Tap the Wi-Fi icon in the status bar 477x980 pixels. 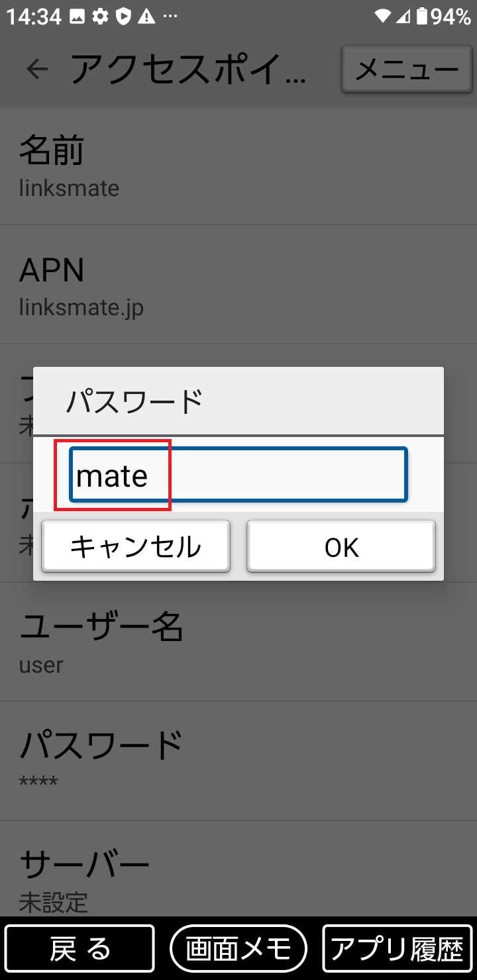(x=382, y=17)
